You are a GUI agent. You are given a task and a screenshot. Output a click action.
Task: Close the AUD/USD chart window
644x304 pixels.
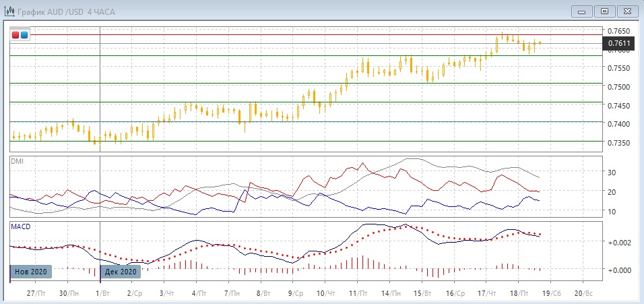click(x=626, y=11)
